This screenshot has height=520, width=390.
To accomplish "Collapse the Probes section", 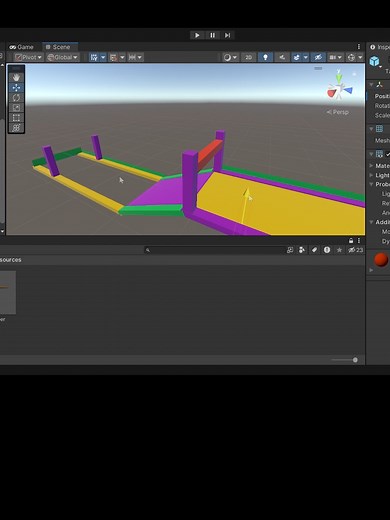I will (371, 184).
